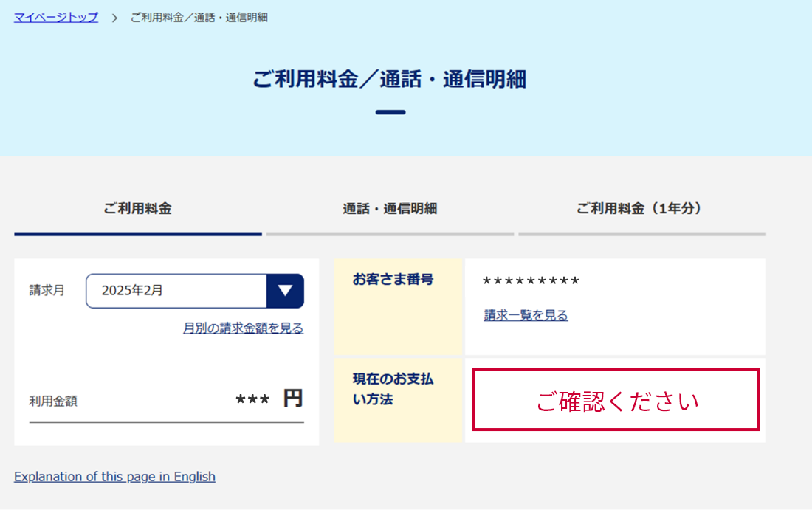This screenshot has height=510, width=812.
Task: Open the ご利用料金（1年分） tab
Action: pyautogui.click(x=641, y=209)
